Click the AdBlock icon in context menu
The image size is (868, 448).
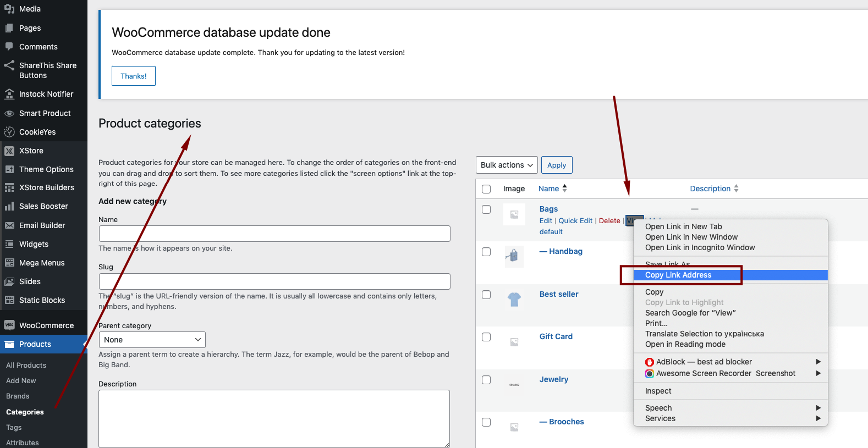pos(650,362)
